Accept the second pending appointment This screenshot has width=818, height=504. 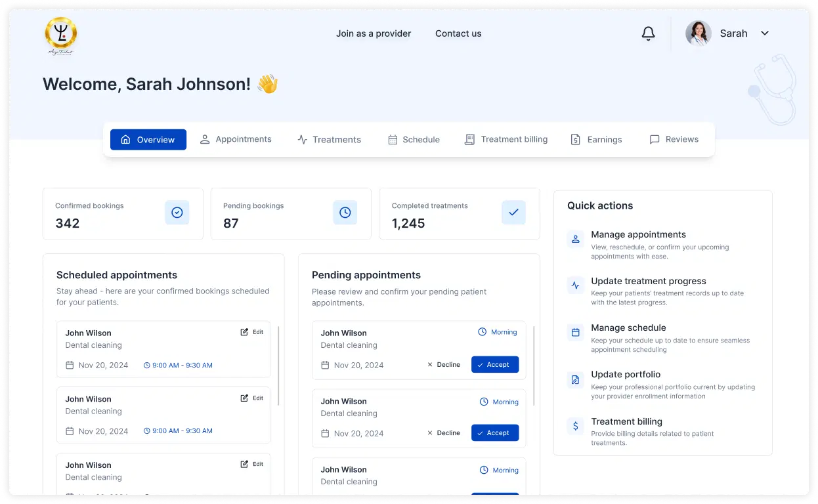495,433
